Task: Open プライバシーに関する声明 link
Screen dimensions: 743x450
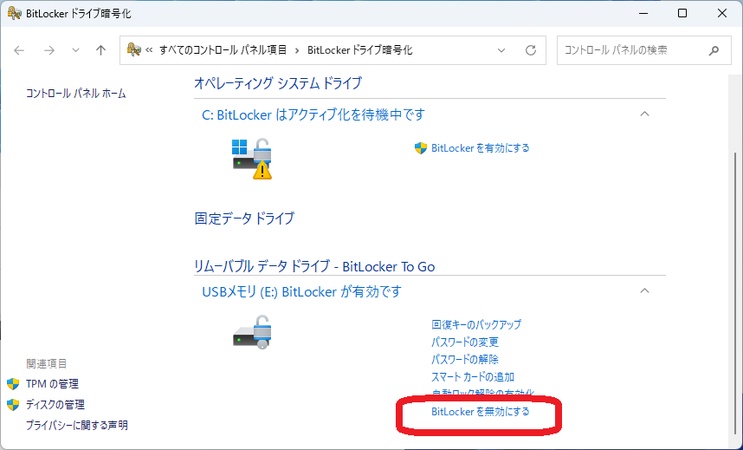Action: pos(77,425)
